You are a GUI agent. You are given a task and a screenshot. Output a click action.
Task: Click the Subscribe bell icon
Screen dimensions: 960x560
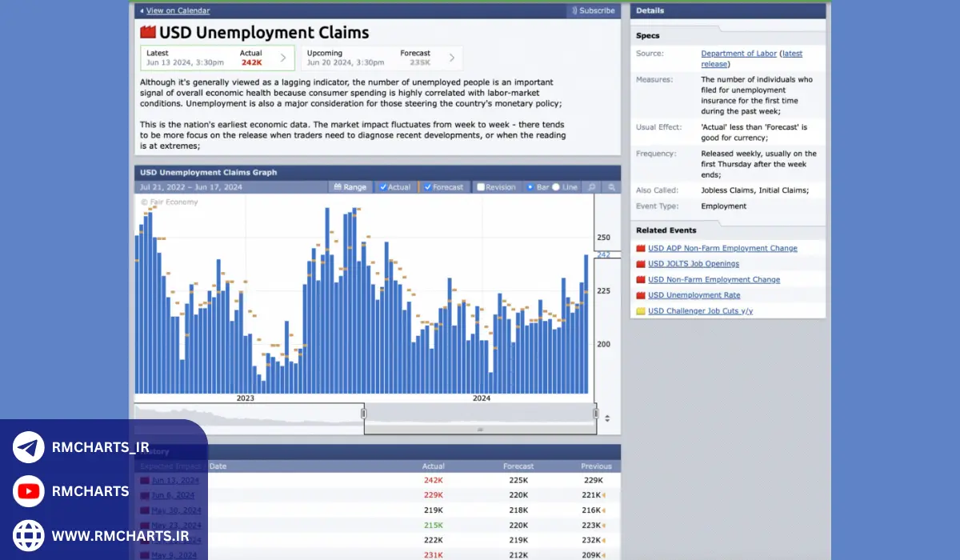click(x=574, y=11)
